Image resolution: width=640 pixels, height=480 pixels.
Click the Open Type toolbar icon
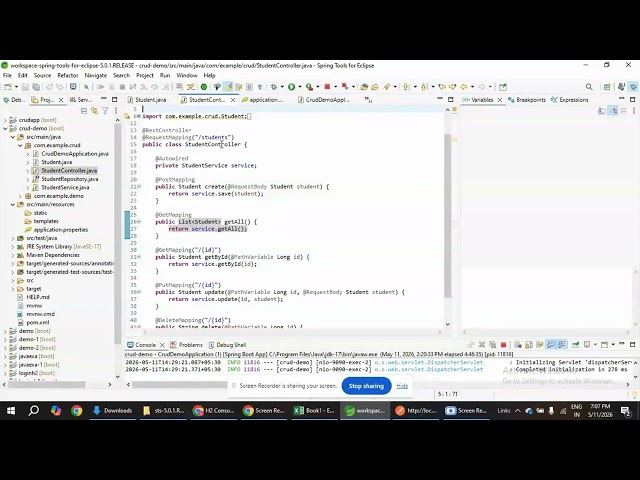(364, 87)
